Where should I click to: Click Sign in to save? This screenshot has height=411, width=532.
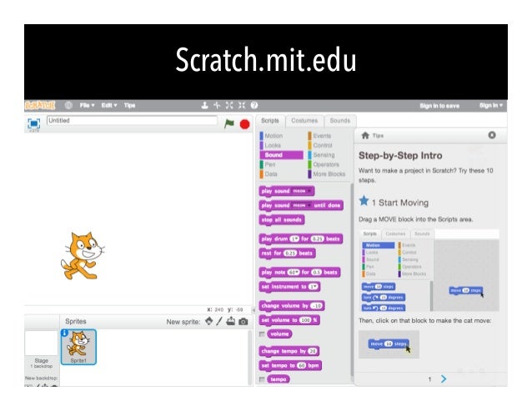pos(439,106)
